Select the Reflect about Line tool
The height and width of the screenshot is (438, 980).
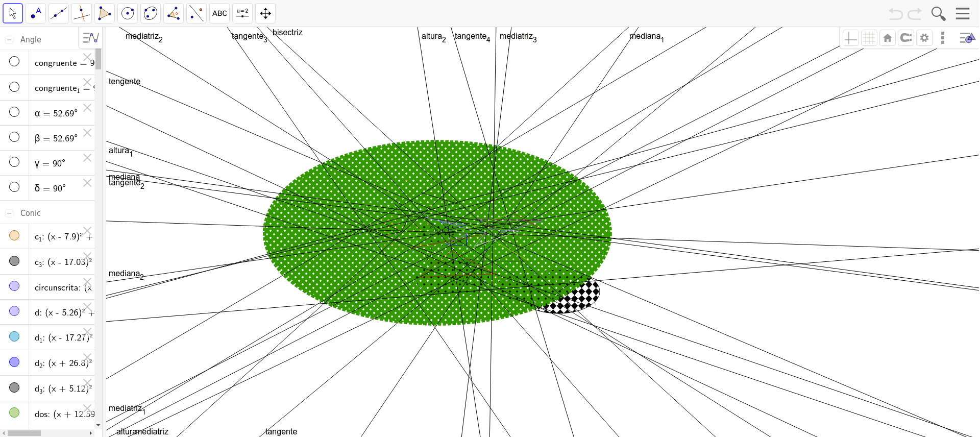pos(197,13)
